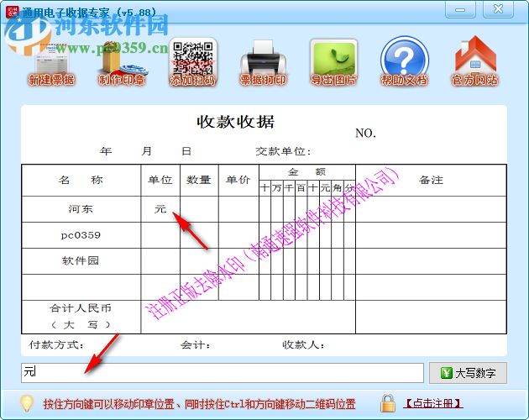Click the 交款单位: label
Image resolution: width=529 pixels, height=420 pixels.
tap(283, 151)
